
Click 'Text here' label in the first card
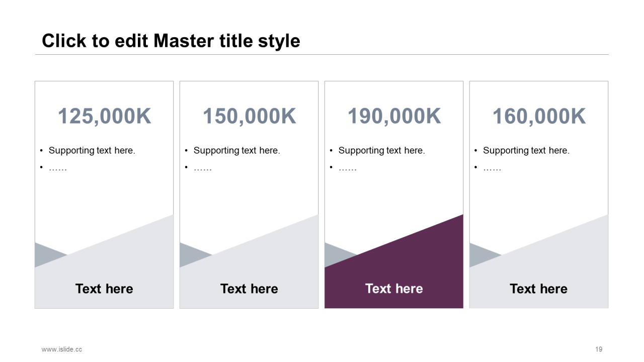[104, 289]
